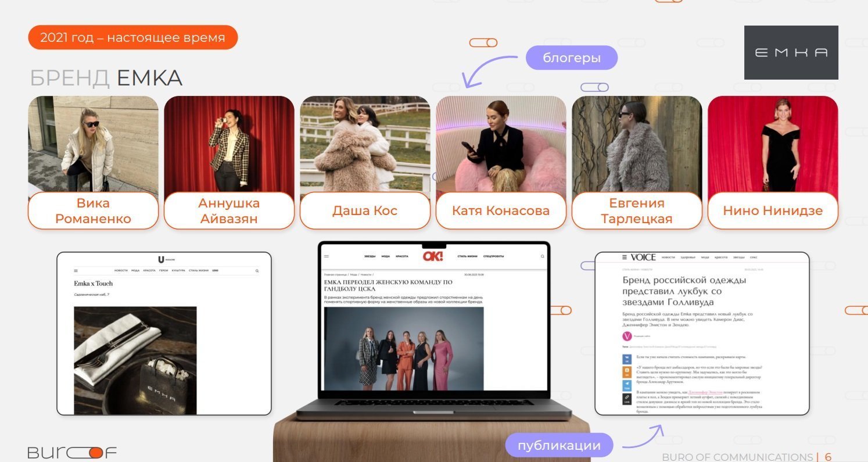This screenshot has width=868, height=462.
Task: Click the публикации pill label
Action: (x=559, y=445)
